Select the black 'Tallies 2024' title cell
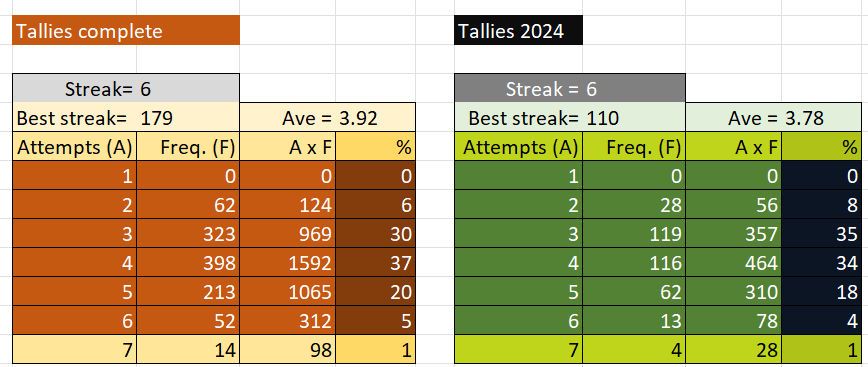Image resolution: width=868 pixels, height=367 pixels. point(518,30)
